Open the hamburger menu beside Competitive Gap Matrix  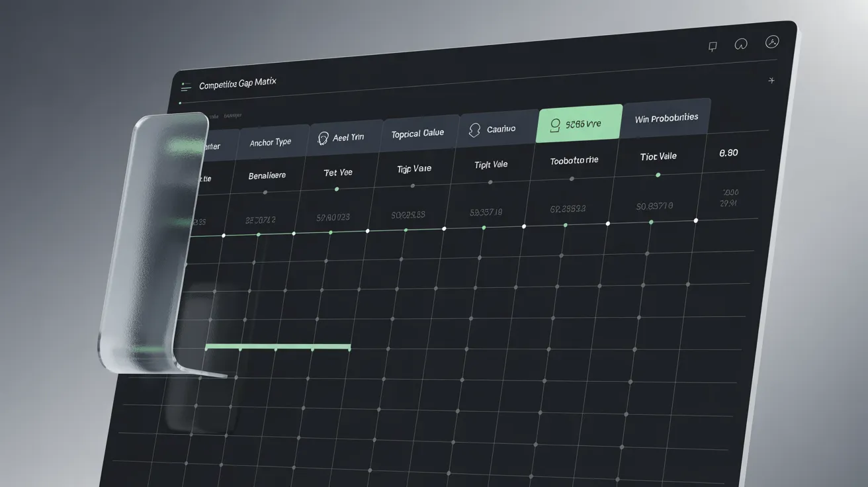[x=186, y=87]
